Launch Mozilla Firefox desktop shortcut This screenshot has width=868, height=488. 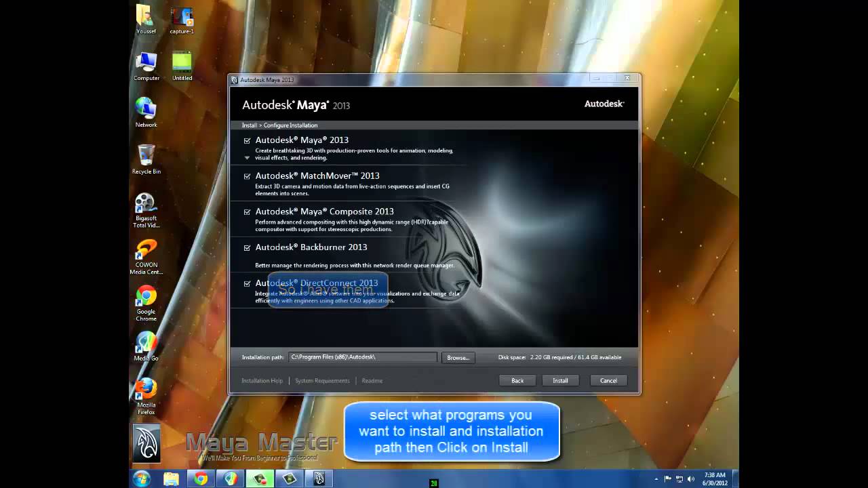[146, 396]
